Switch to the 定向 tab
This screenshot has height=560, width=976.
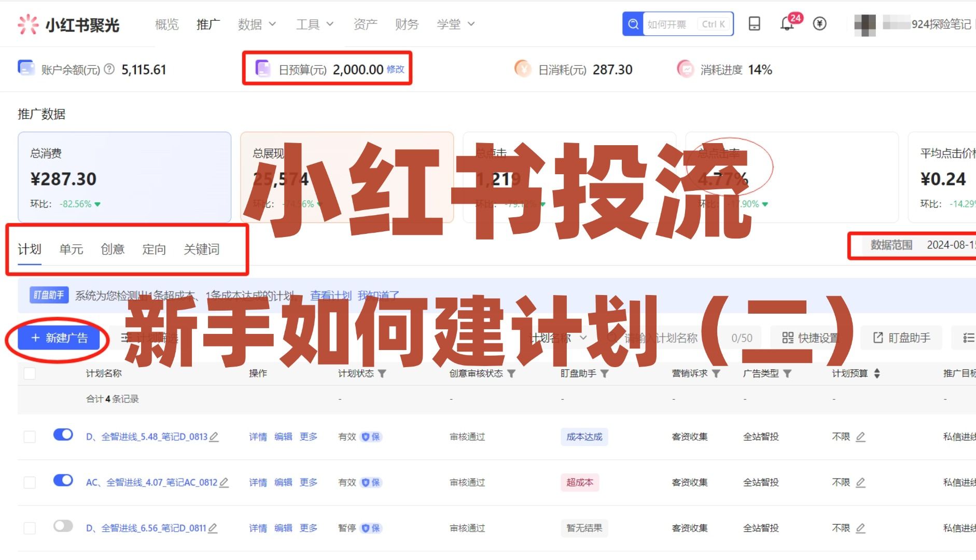pyautogui.click(x=154, y=249)
